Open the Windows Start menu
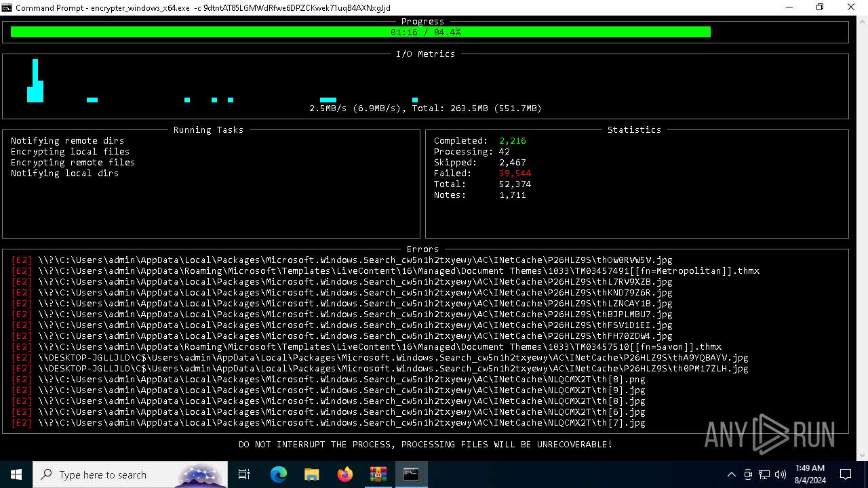Screen dimensions: 868x488 tap(16, 474)
